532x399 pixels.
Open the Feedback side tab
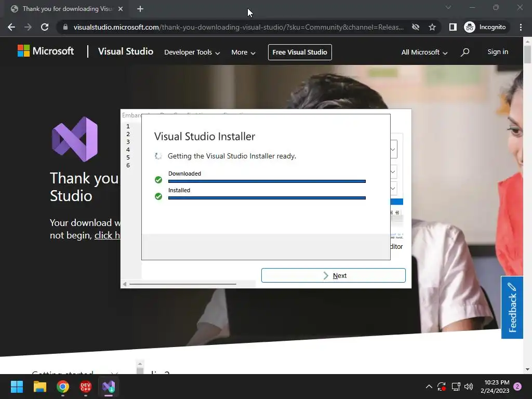point(512,307)
